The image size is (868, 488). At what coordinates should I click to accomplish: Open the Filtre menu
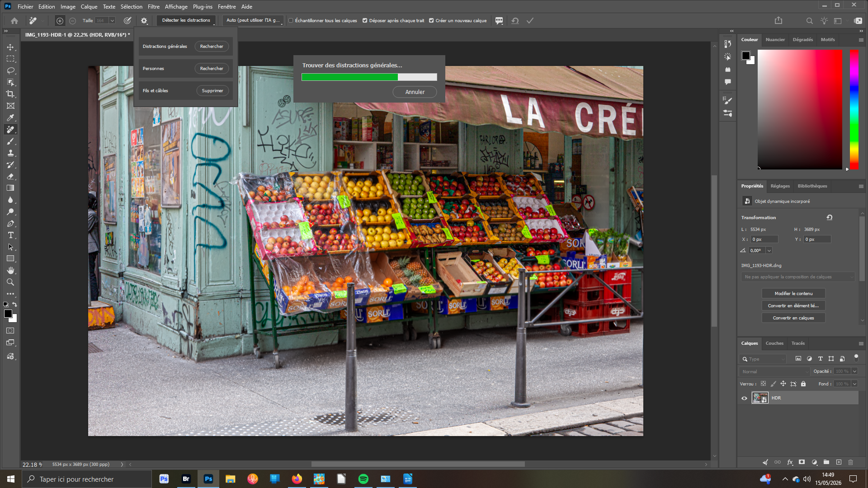point(153,6)
